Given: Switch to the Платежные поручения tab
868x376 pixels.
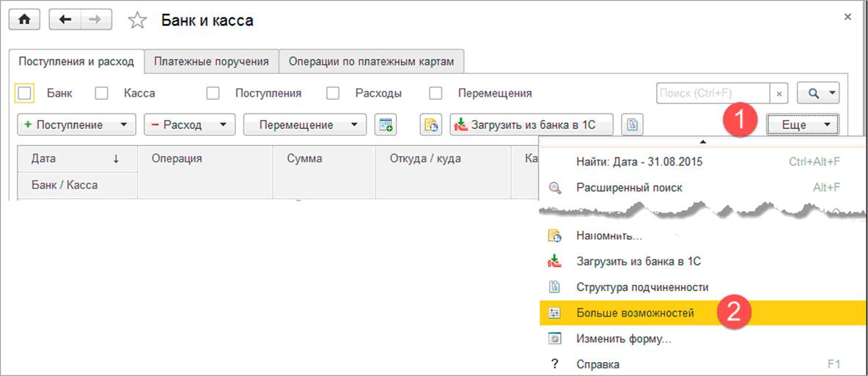Looking at the screenshot, I should 212,62.
